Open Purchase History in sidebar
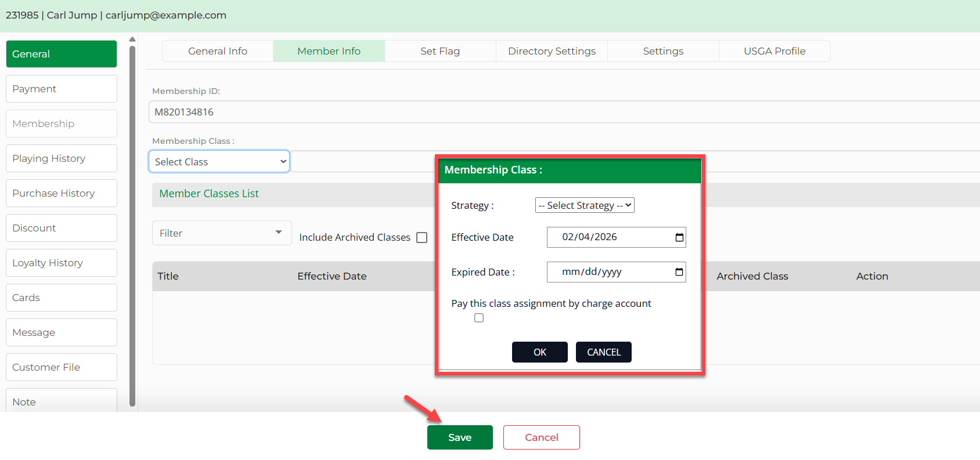The image size is (980, 460). (62, 193)
